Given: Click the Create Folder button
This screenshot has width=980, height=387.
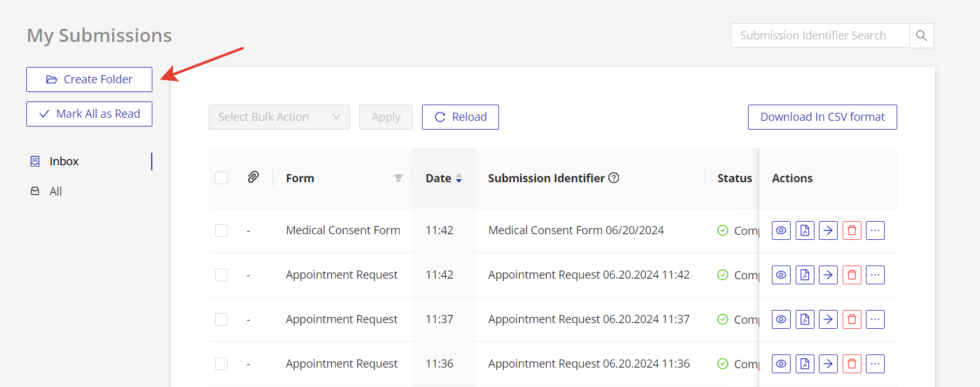Looking at the screenshot, I should [x=89, y=80].
